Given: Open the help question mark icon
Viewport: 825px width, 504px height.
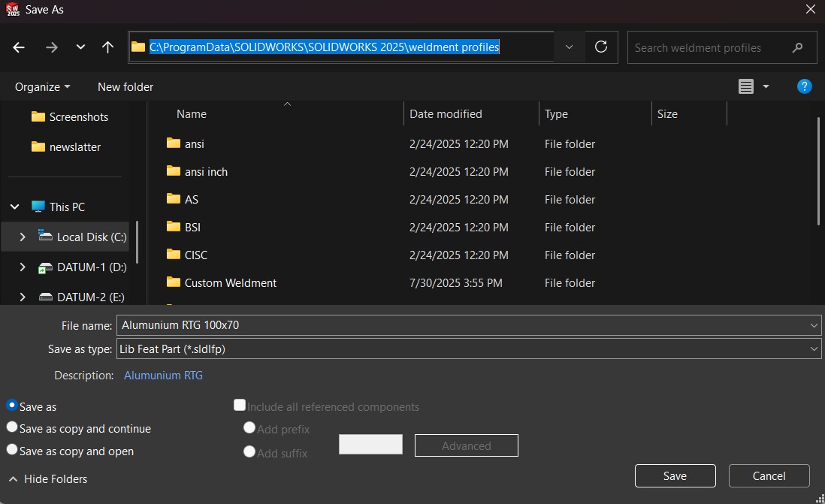Looking at the screenshot, I should point(804,86).
